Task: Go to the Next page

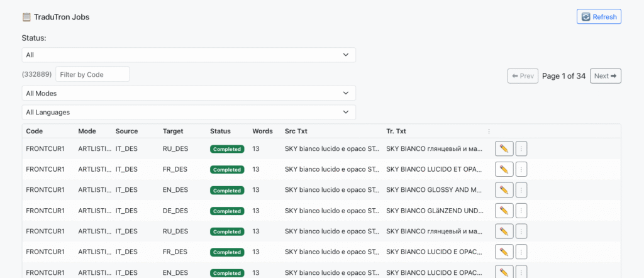Action: click(605, 76)
